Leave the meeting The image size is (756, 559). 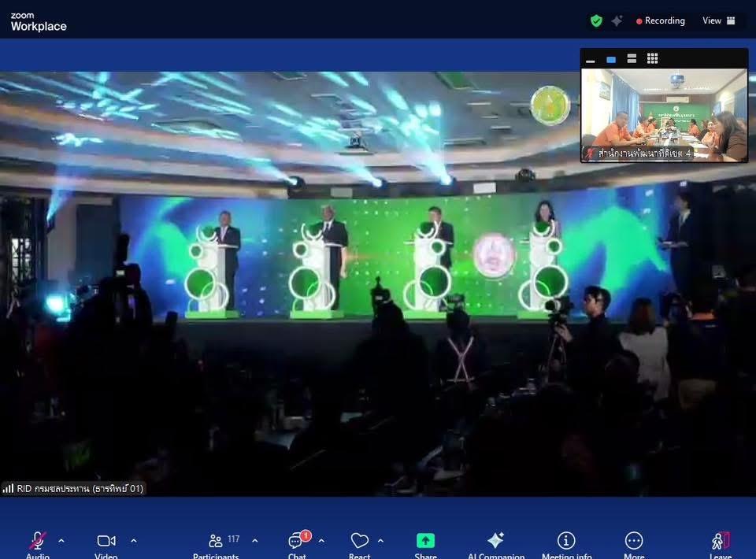pos(721,542)
